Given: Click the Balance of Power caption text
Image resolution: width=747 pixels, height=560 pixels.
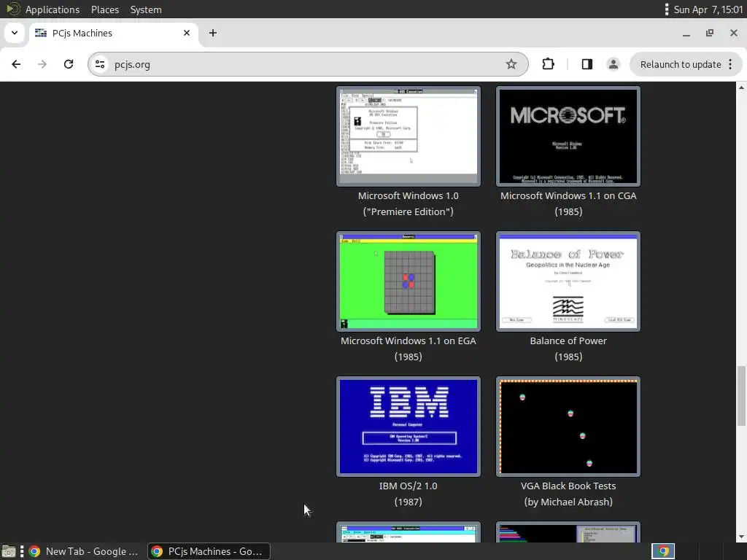Looking at the screenshot, I should click(x=568, y=349).
